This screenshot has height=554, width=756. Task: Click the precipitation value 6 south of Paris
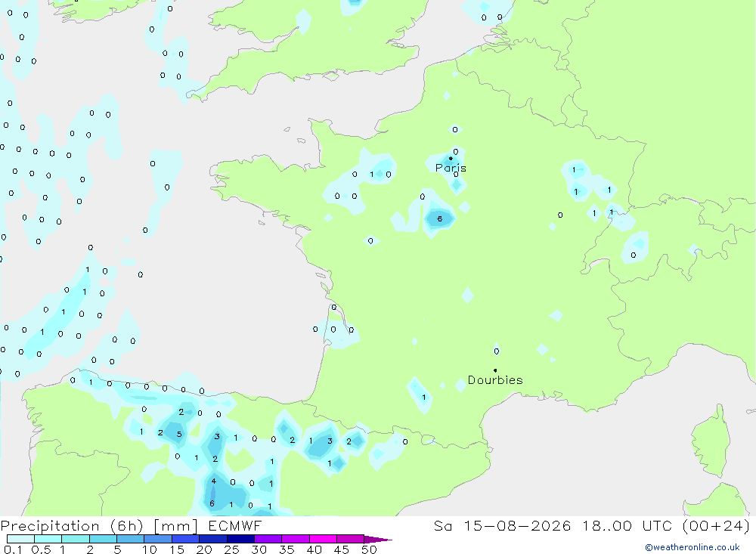point(440,219)
